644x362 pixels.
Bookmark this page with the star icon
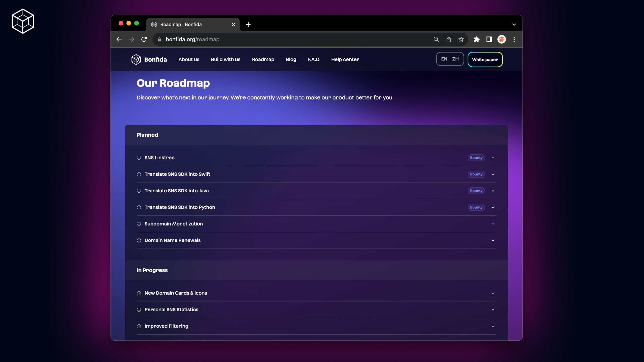[x=461, y=39]
